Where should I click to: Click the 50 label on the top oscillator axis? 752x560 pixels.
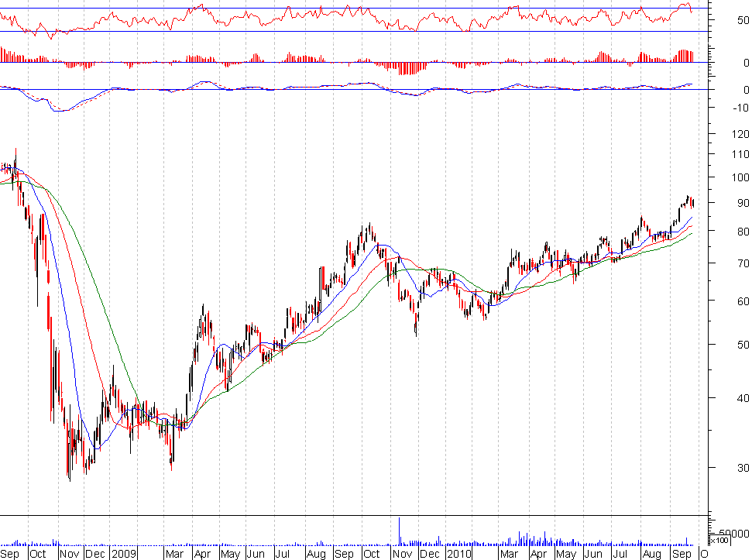(x=743, y=20)
